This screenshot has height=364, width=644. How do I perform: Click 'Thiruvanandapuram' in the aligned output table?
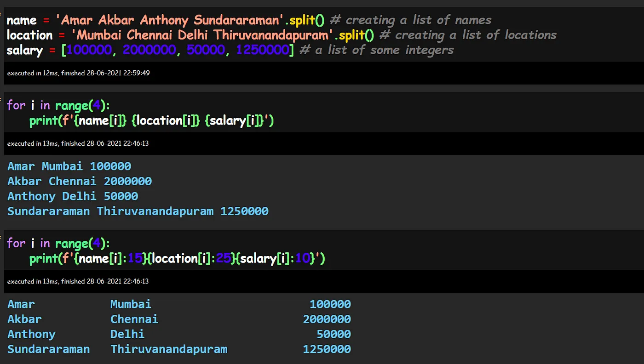pos(169,349)
